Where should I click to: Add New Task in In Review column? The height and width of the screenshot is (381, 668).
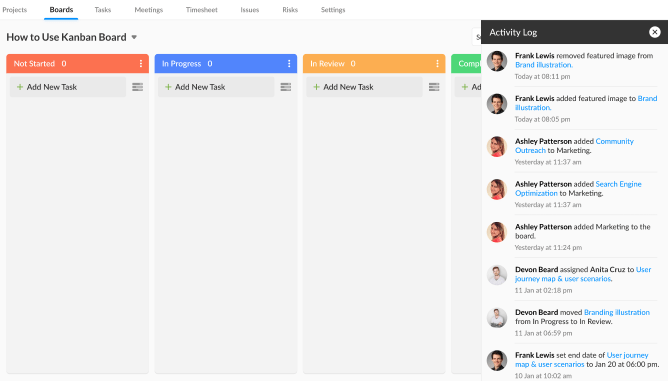tap(364, 87)
